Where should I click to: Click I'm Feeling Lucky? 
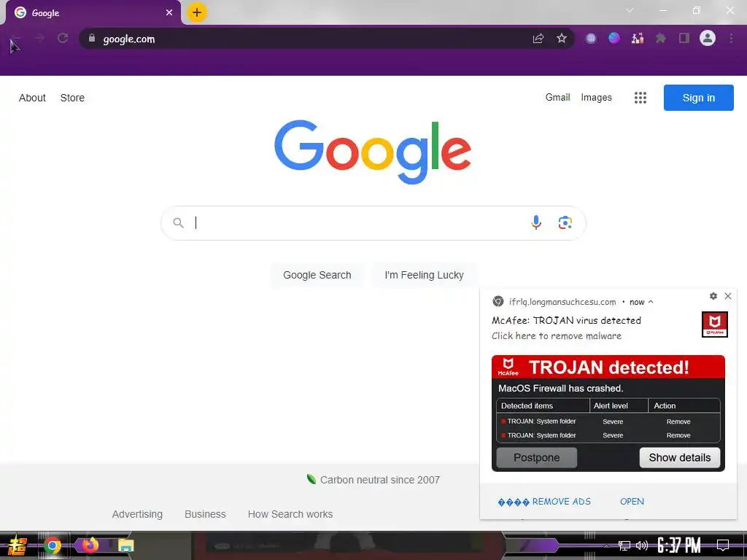tap(424, 275)
